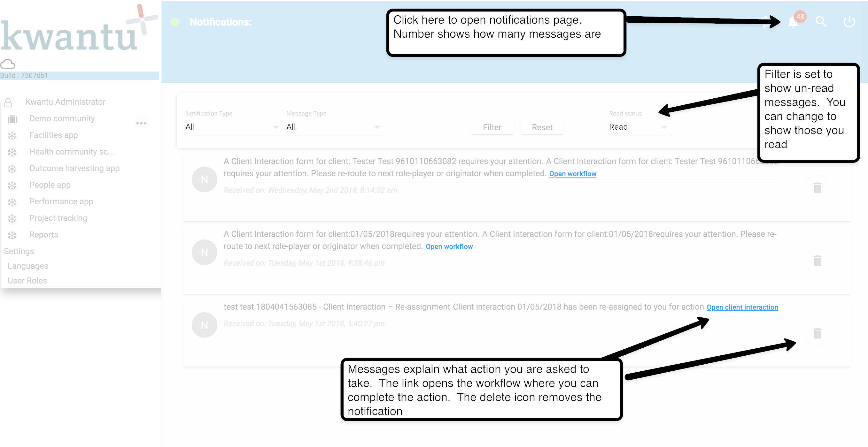Delete the re-assignment notification with trash icon
Screen dimensions: 868x447
click(x=817, y=333)
